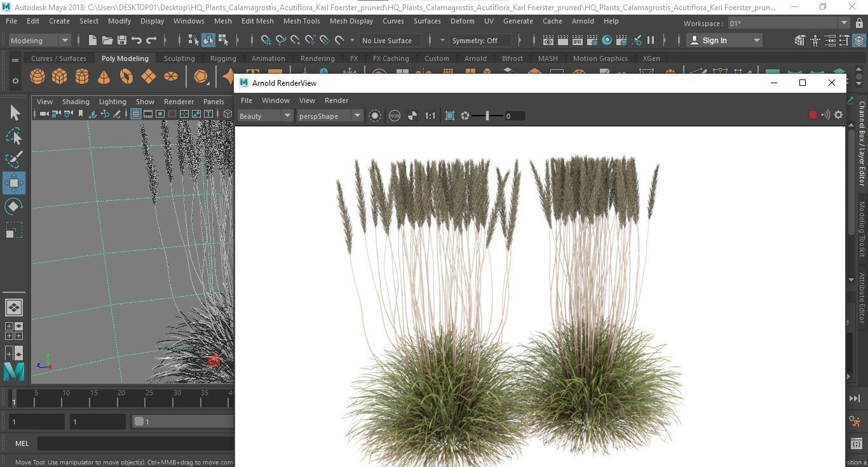868x467 pixels.
Task: Create a polygon cone from shelf
Action: [x=104, y=77]
